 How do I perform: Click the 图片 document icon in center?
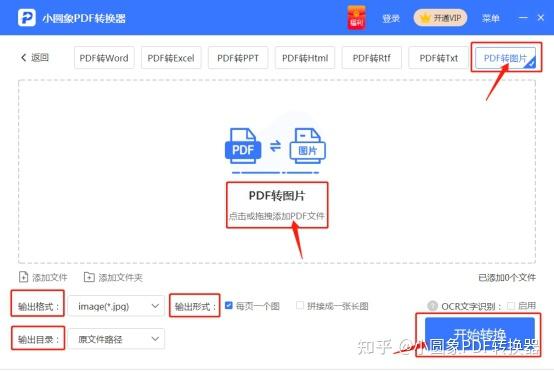pyautogui.click(x=307, y=146)
